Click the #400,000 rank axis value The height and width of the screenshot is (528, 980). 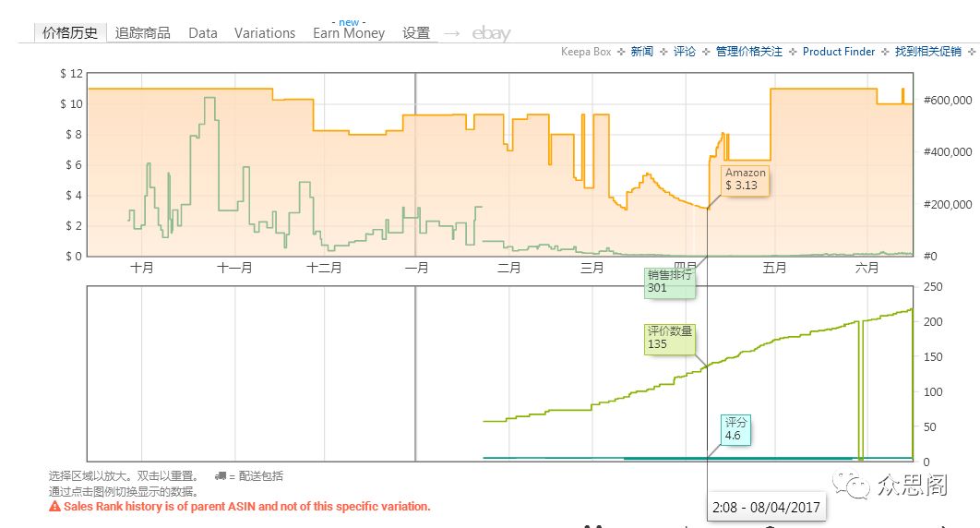point(948,151)
